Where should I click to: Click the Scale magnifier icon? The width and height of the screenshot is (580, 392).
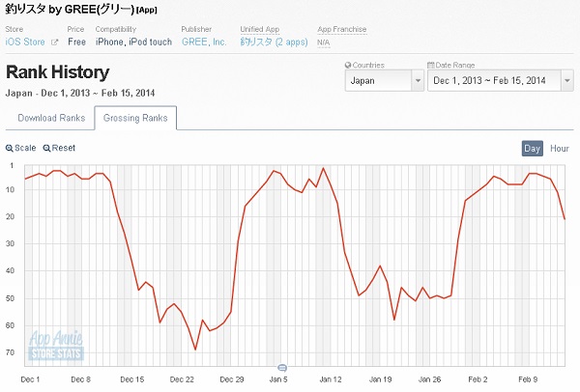tap(10, 149)
